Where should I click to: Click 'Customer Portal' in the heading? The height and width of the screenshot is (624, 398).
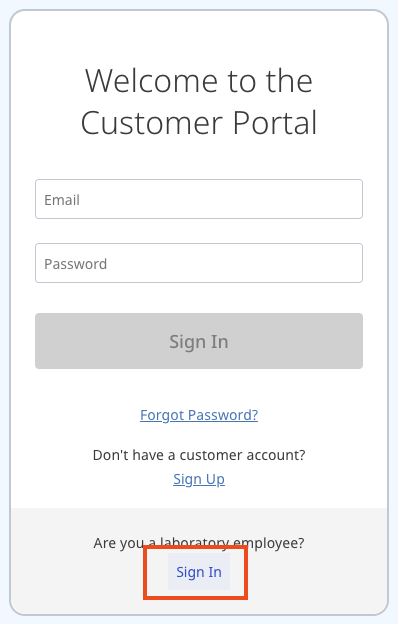[199, 123]
